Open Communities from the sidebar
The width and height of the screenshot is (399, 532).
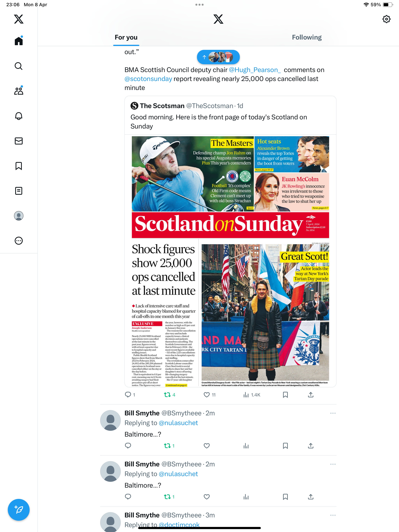tap(19, 91)
